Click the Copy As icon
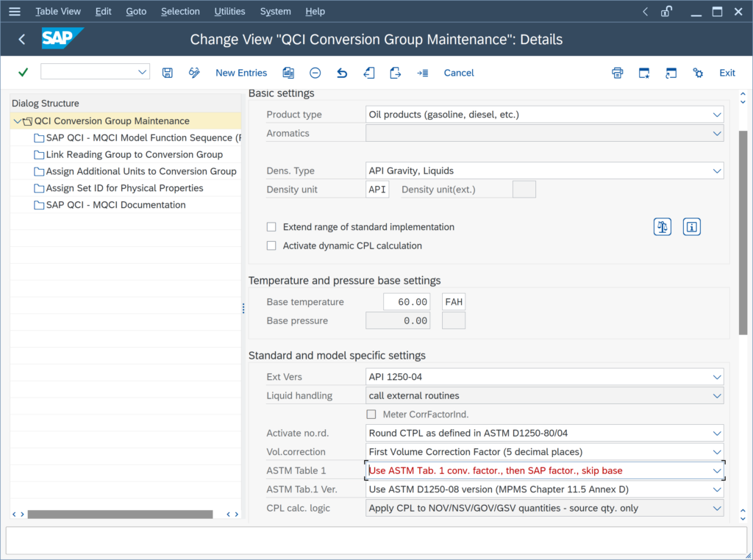The image size is (753, 560). point(288,73)
